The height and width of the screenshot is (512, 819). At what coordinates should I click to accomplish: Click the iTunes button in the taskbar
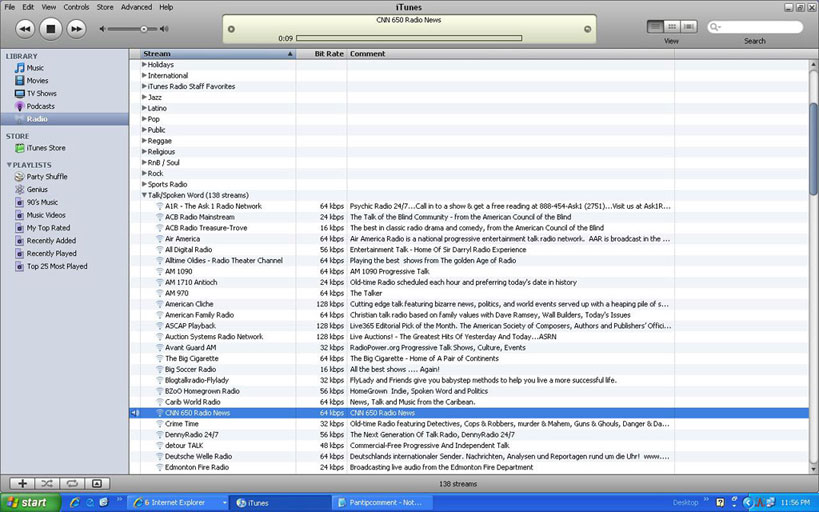pyautogui.click(x=280, y=503)
